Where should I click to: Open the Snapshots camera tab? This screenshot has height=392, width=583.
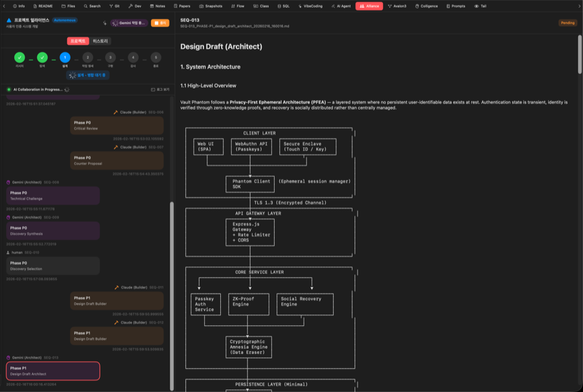[x=211, y=6]
